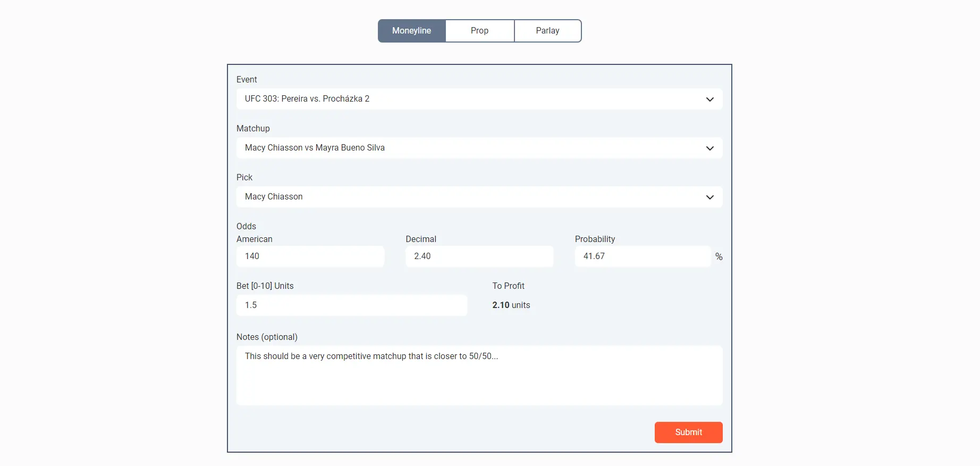Select the Probability percentage field
This screenshot has width=980, height=466.
pyautogui.click(x=642, y=256)
